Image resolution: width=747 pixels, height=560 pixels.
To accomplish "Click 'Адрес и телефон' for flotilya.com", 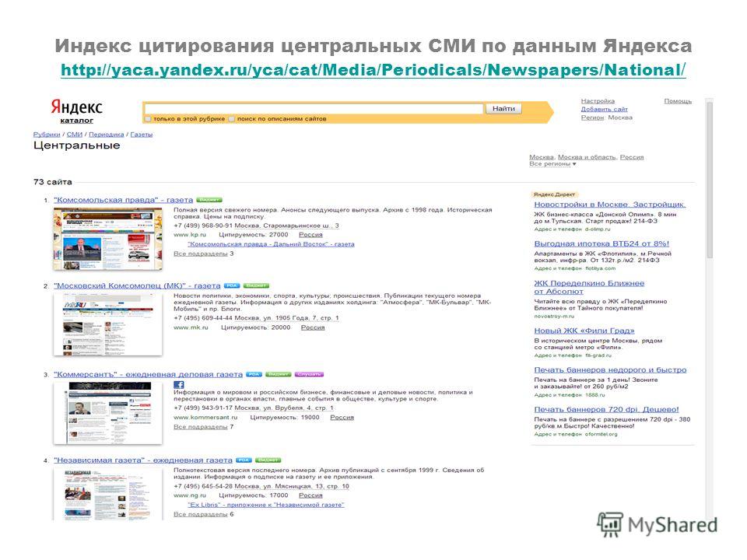I will coord(558,268).
